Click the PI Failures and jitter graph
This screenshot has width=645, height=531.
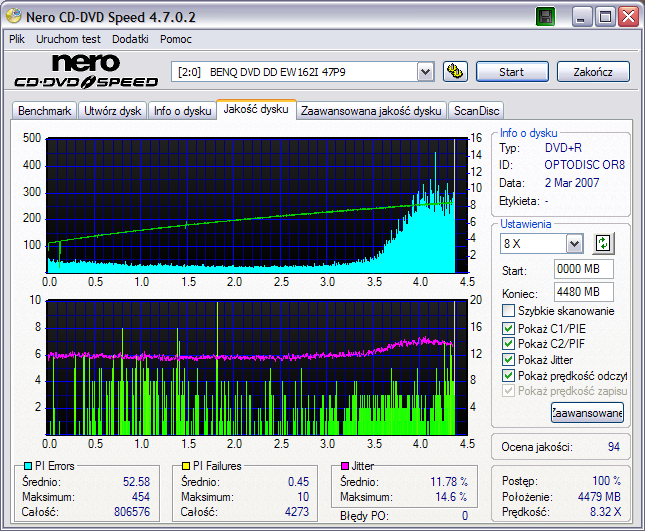click(x=257, y=367)
